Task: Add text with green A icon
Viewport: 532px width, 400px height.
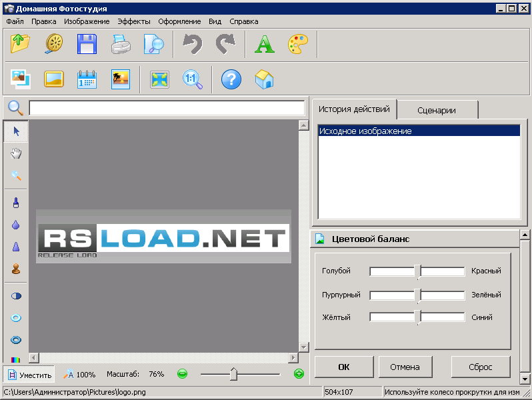Action: (264, 44)
